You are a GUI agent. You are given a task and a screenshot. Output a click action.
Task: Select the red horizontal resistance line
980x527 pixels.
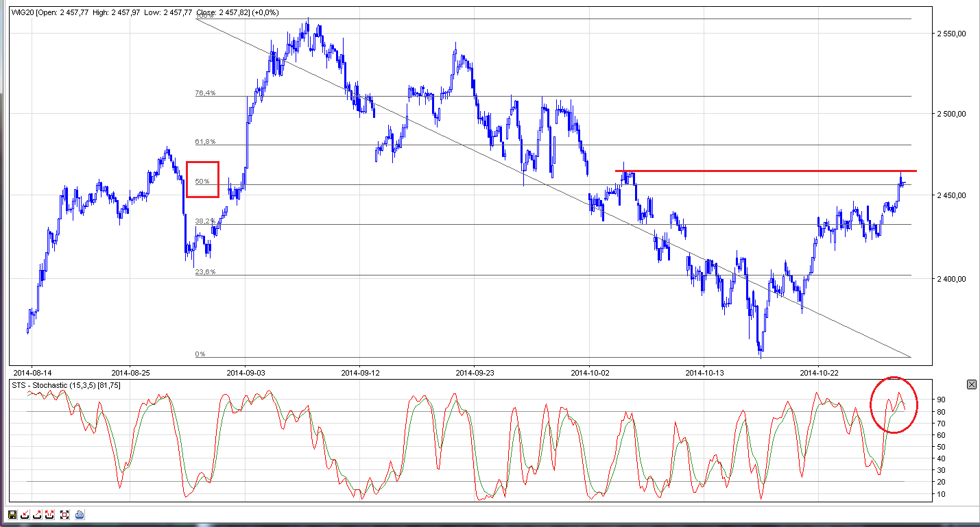click(x=754, y=171)
